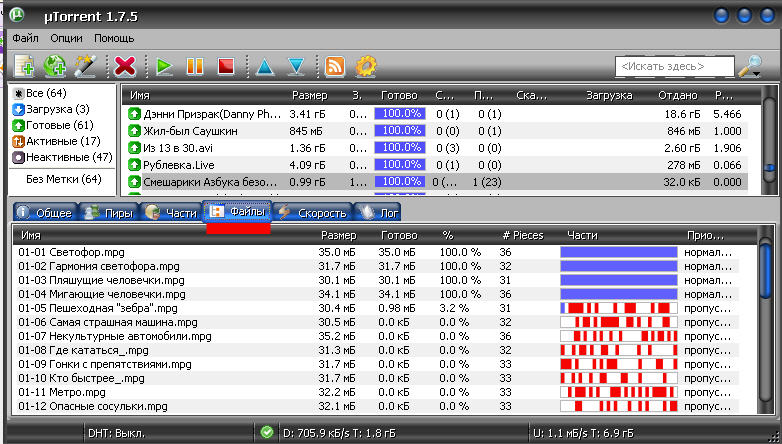Select the Без Метки (64) label
The width and height of the screenshot is (782, 444).
[x=64, y=179]
